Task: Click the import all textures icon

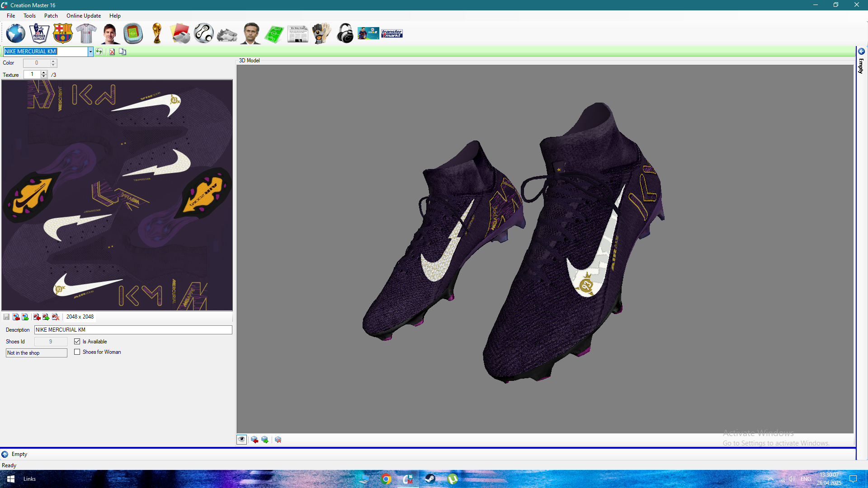Action: point(37,317)
